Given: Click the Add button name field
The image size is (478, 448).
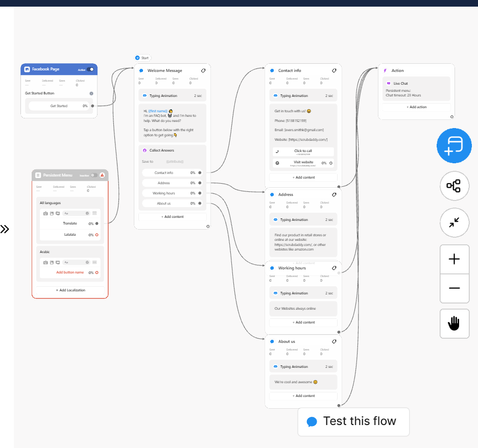Looking at the screenshot, I should (x=70, y=272).
